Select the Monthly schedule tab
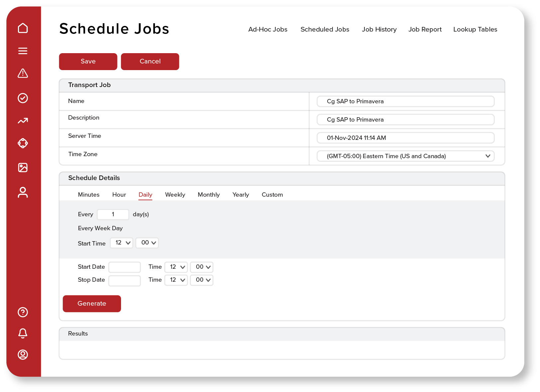The height and width of the screenshot is (392, 540). 208,195
